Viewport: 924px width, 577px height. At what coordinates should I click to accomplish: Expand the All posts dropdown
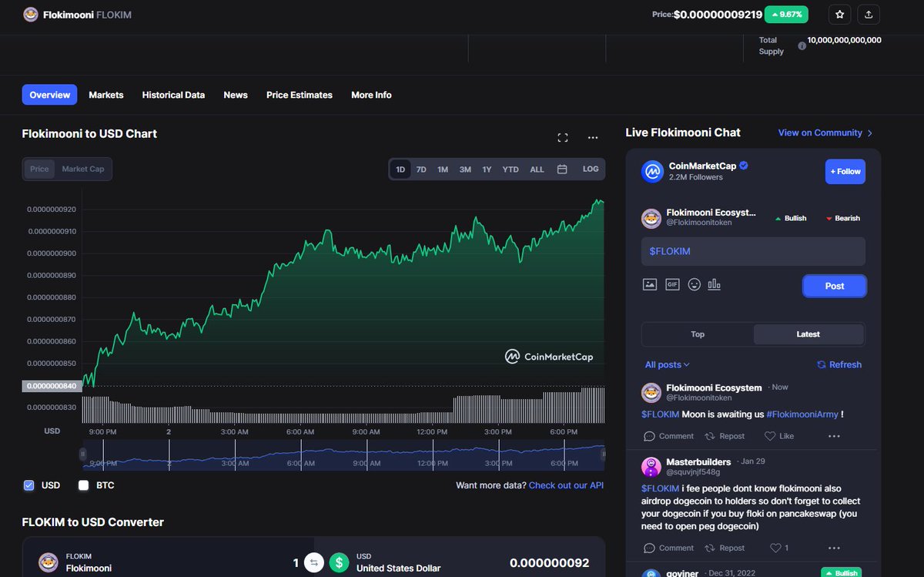(668, 364)
